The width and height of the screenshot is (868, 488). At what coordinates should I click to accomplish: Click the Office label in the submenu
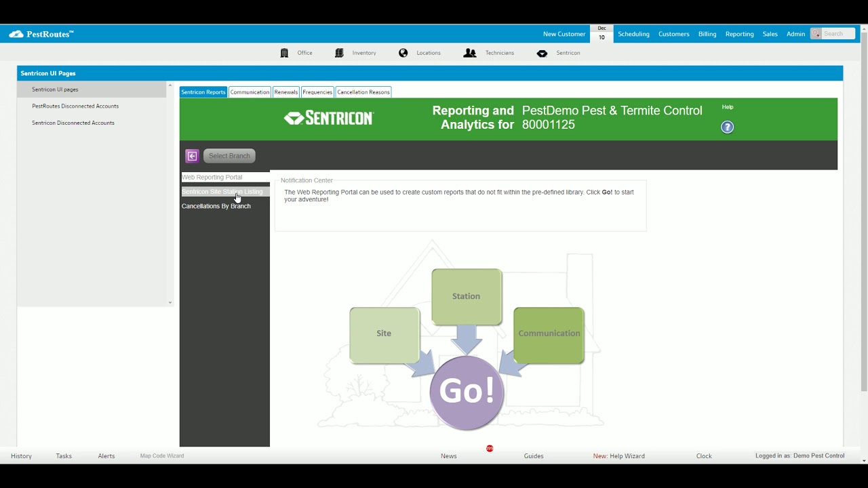pos(305,53)
